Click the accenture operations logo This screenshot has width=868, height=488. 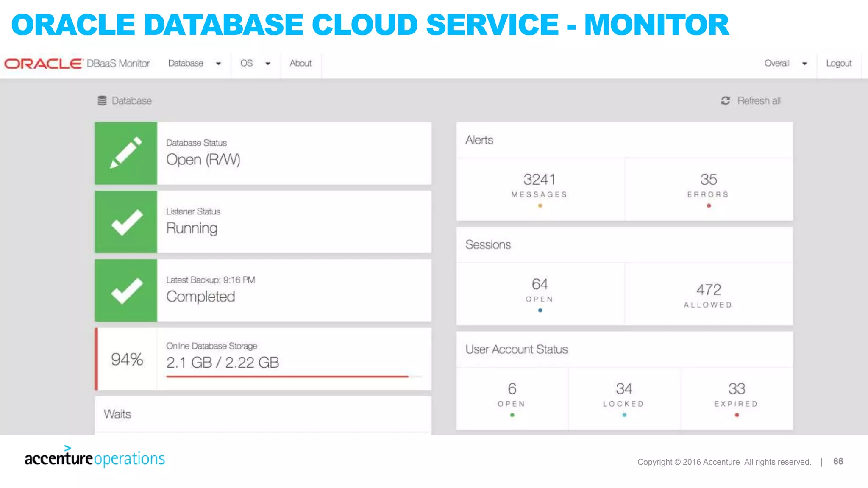95,456
